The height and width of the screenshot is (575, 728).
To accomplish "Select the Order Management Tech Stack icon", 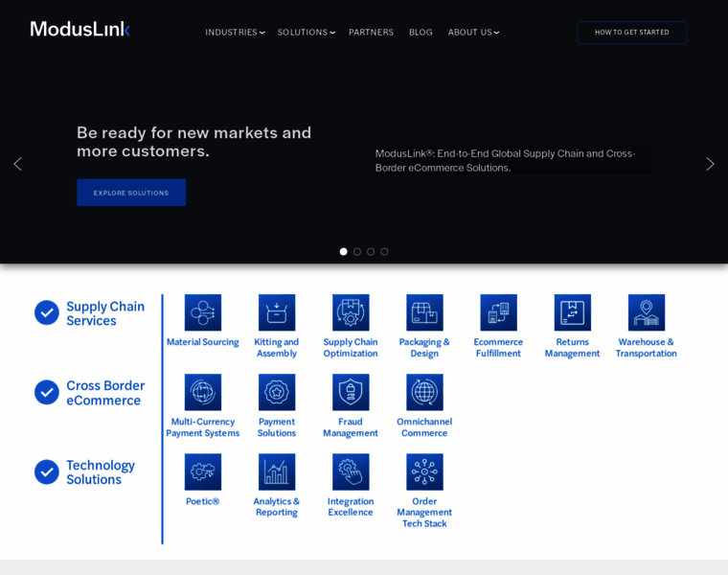I will click(424, 471).
